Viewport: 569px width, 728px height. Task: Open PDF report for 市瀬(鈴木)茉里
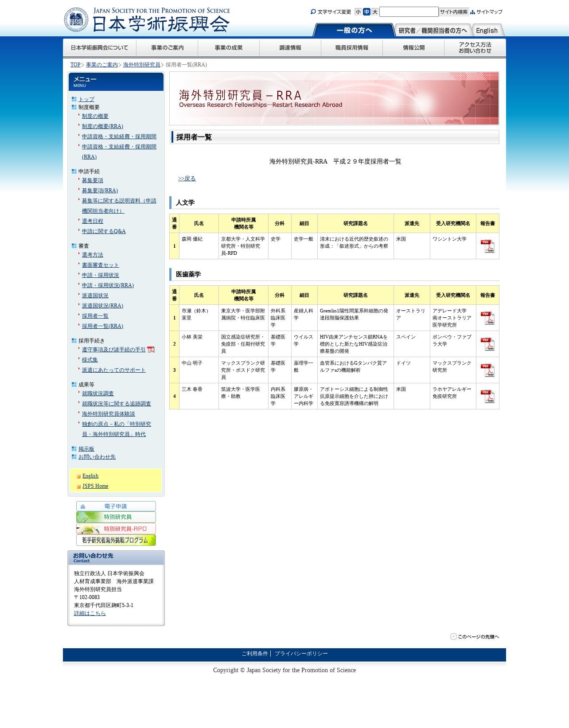487,318
